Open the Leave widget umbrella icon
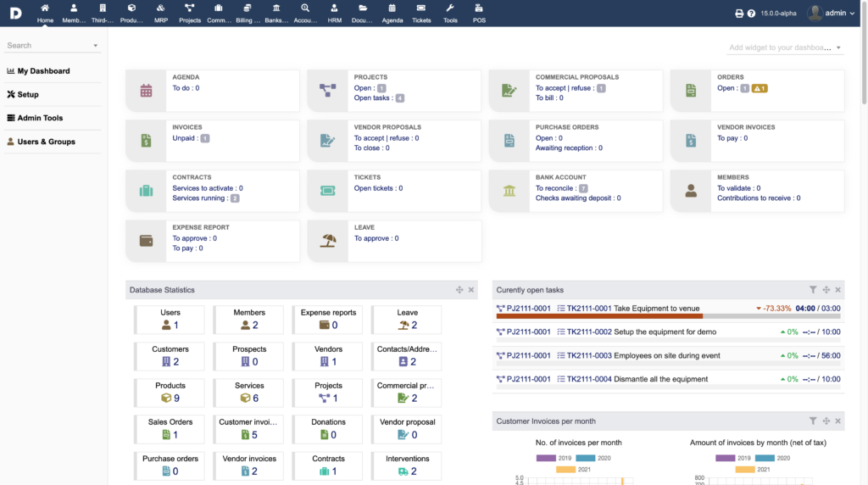Viewport: 868px width, 485px height. coord(328,242)
